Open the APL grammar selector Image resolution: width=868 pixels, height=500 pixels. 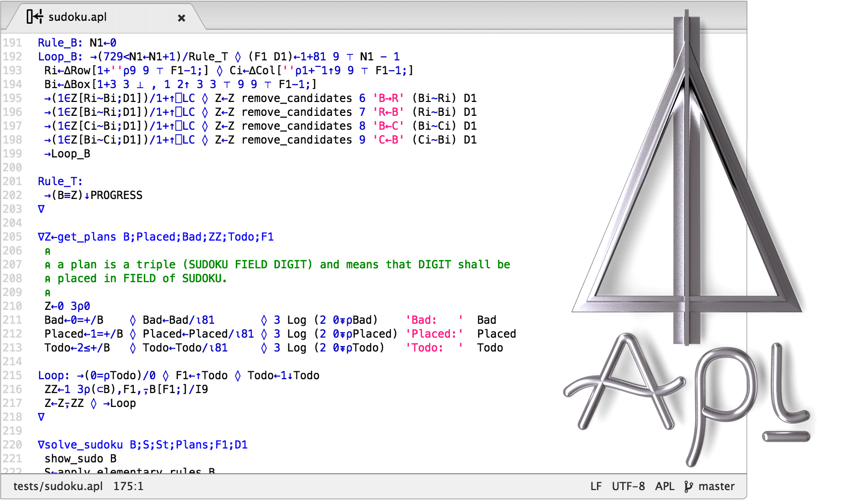[x=665, y=486]
